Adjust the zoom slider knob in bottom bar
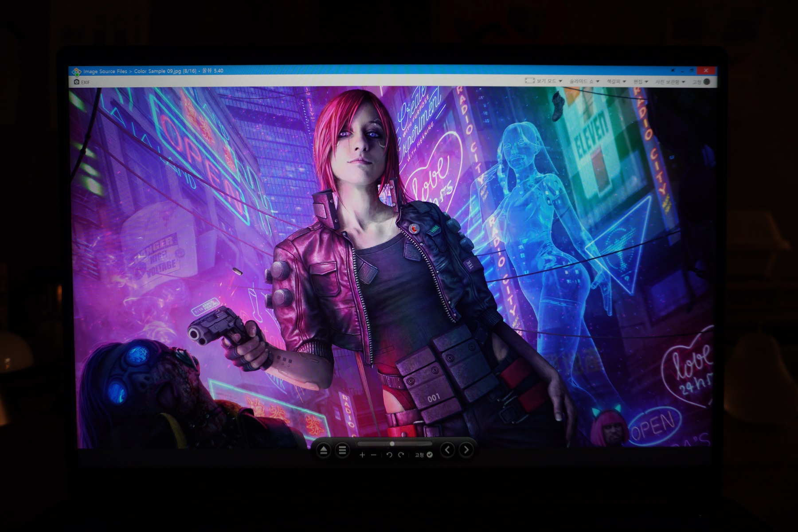Screen dimensions: 798x532 pyautogui.click(x=392, y=443)
